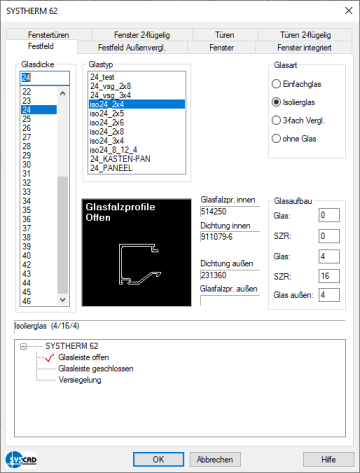The image size is (360, 473).
Task: Open the Türen 2-flügelig tab
Action: (x=305, y=35)
